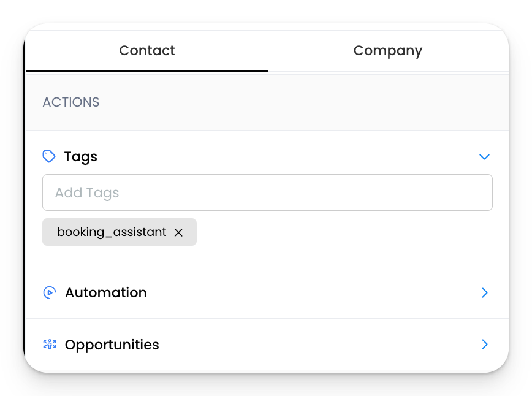Click the blue tag icon beside Tags

click(x=49, y=156)
